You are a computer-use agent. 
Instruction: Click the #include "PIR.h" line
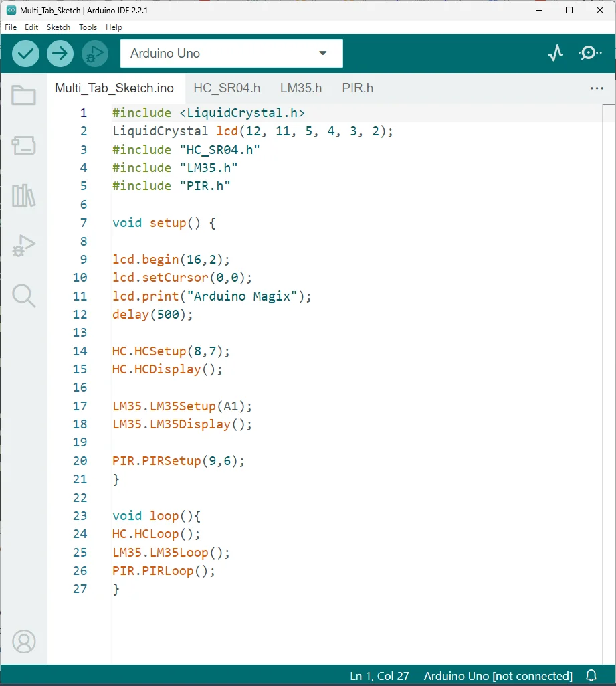tap(171, 186)
